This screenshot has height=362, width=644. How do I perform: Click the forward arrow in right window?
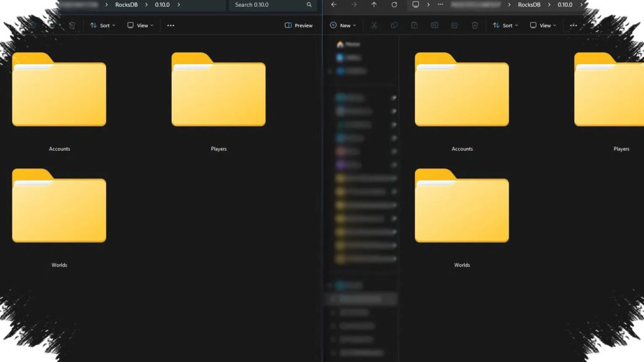354,4
